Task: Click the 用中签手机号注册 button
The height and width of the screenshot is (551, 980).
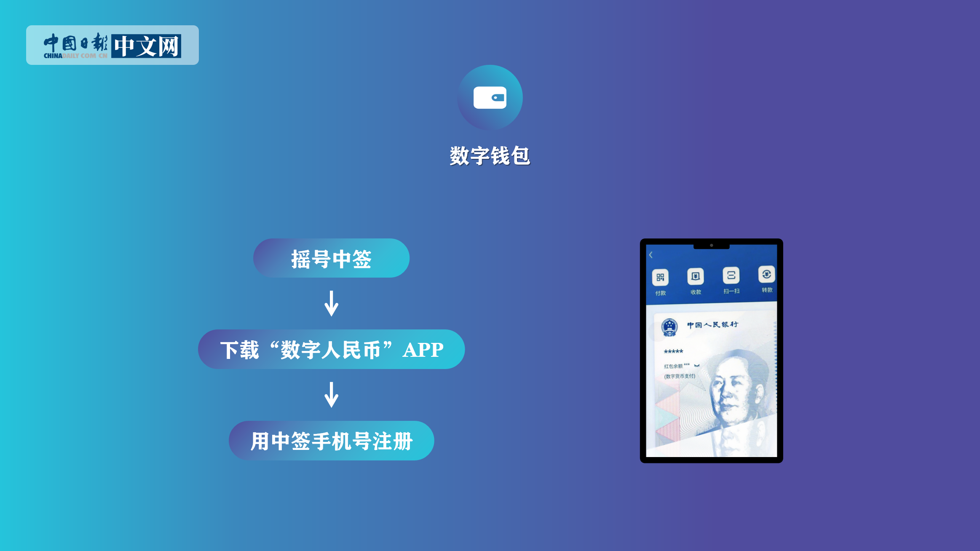Action: (x=330, y=441)
